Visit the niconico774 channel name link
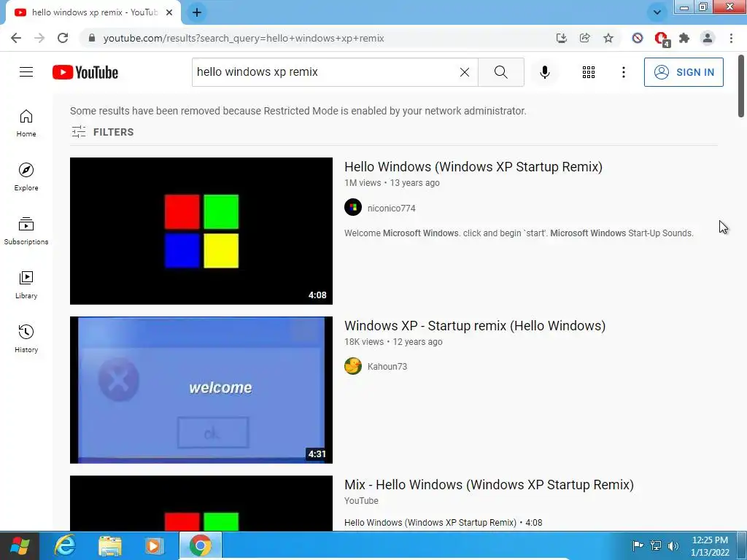Viewport: 747px width, 560px height. (391, 208)
